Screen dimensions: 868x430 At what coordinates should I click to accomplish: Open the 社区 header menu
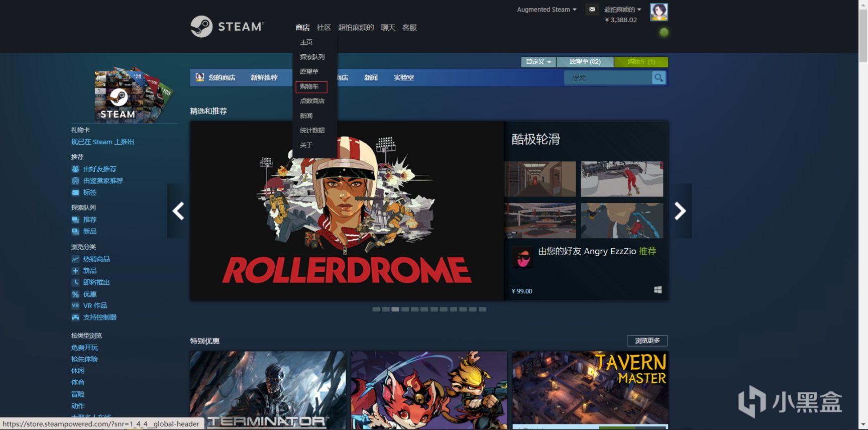pos(324,28)
